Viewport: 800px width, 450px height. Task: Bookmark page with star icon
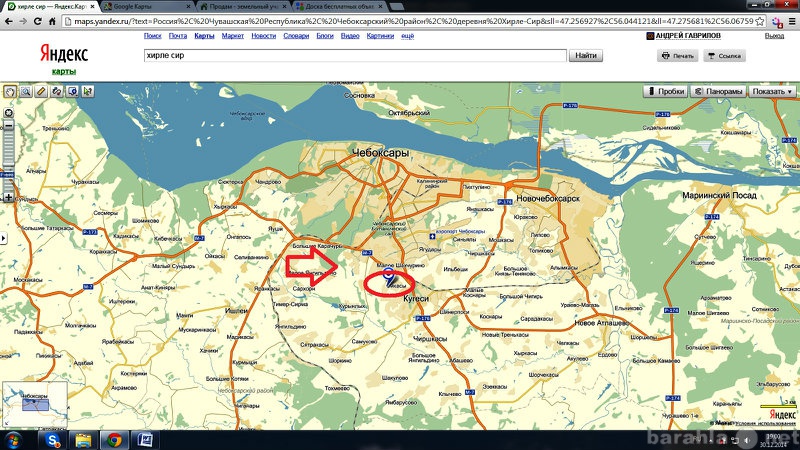(760, 21)
